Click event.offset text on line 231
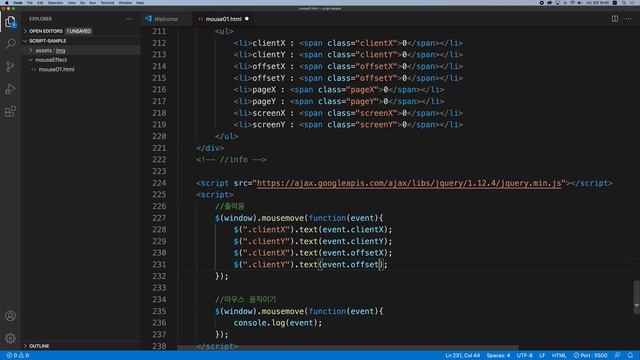640x360 pixels. [x=350, y=264]
